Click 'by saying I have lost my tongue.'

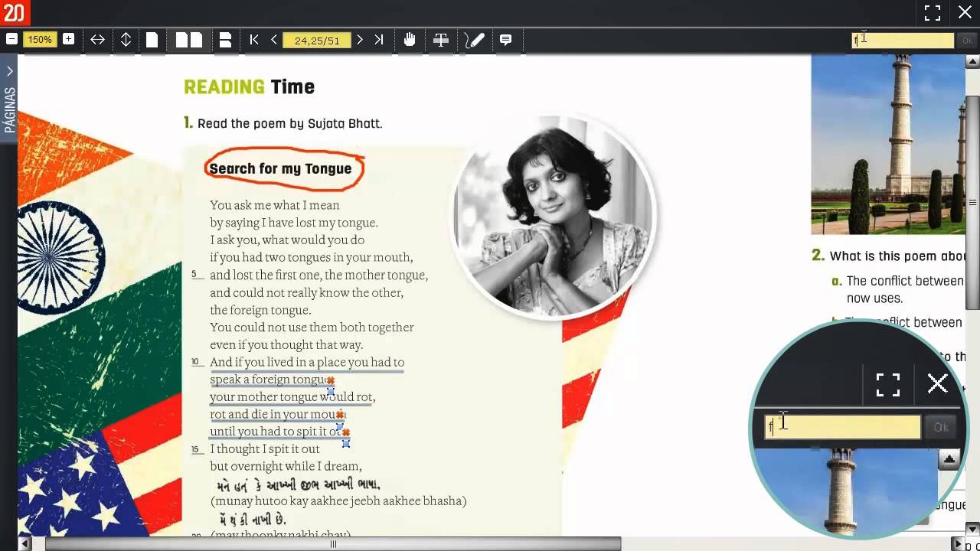pos(294,223)
